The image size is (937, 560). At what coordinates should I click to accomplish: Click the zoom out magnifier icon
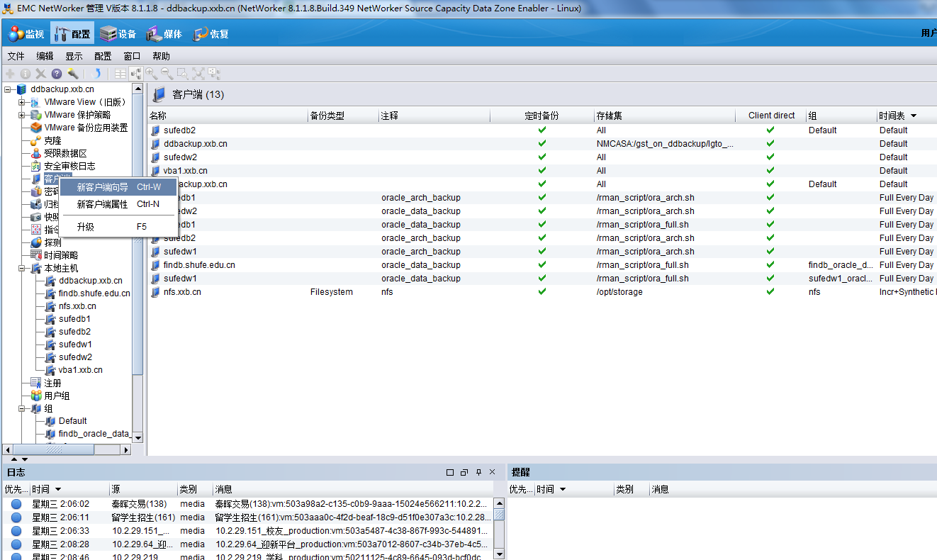click(x=167, y=73)
